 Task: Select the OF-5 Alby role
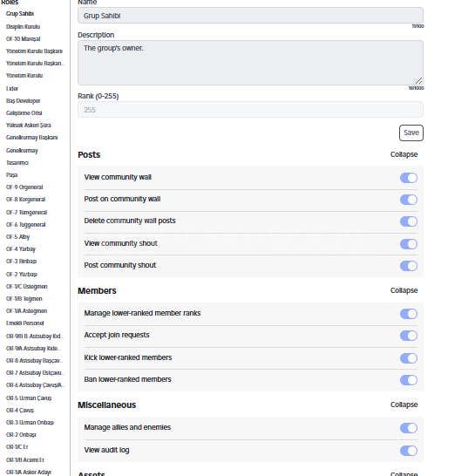point(18,237)
